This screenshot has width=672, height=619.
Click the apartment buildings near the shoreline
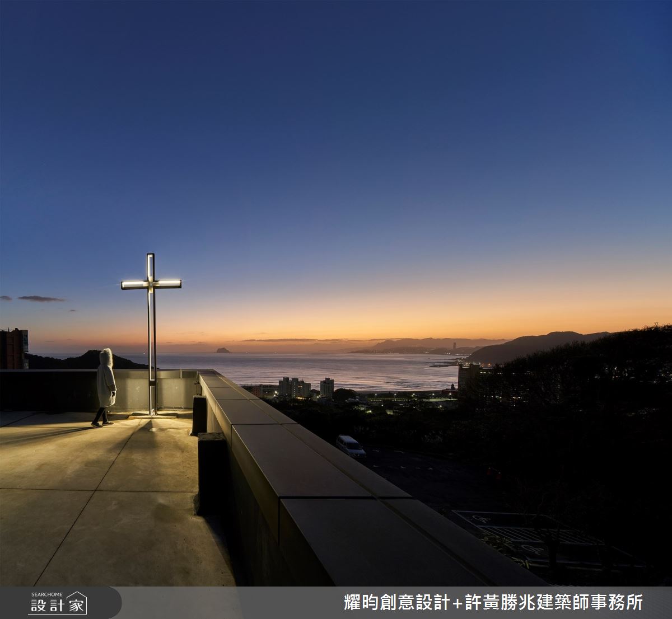click(295, 387)
